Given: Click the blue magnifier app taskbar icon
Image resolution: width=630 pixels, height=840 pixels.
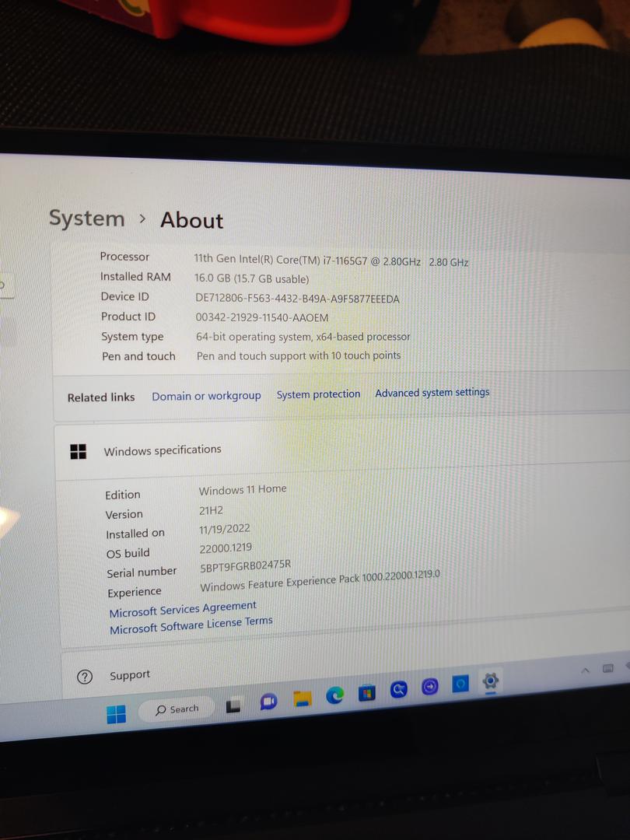Looking at the screenshot, I should point(398,689).
